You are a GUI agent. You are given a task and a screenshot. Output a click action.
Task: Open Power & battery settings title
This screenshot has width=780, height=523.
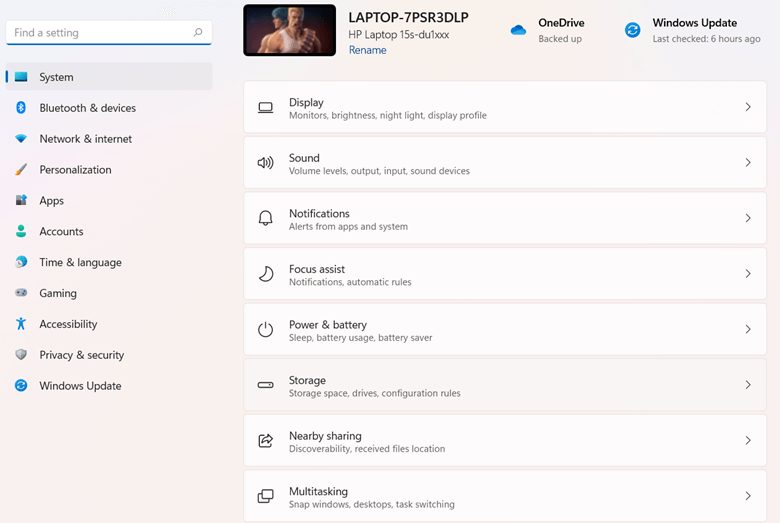328,324
